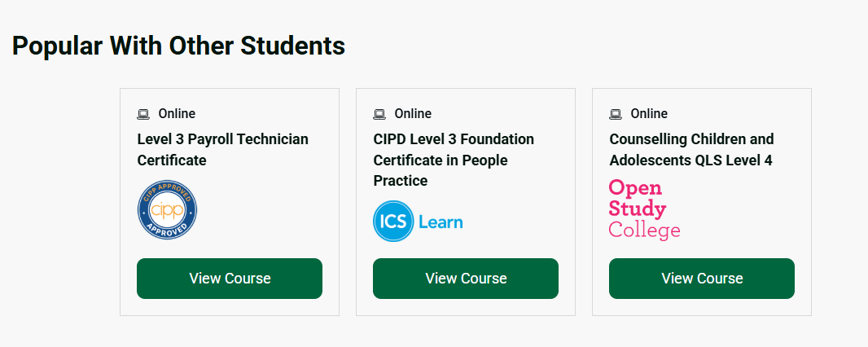Image resolution: width=868 pixels, height=347 pixels.
Task: Click the laptop icon in the CIPD Level 3 card
Action: pos(379,114)
